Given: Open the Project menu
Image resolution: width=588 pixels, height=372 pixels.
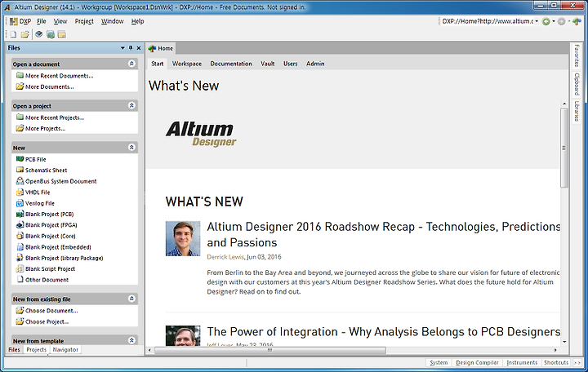Looking at the screenshot, I should coord(84,21).
